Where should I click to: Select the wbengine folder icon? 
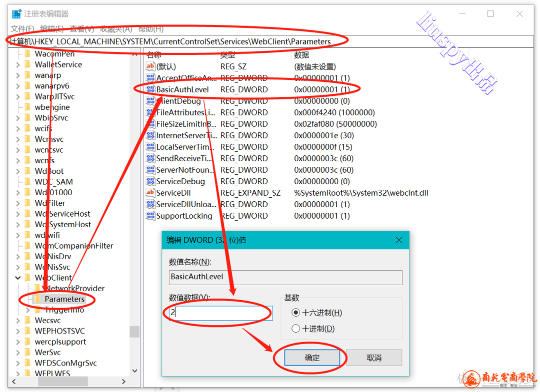click(x=27, y=107)
